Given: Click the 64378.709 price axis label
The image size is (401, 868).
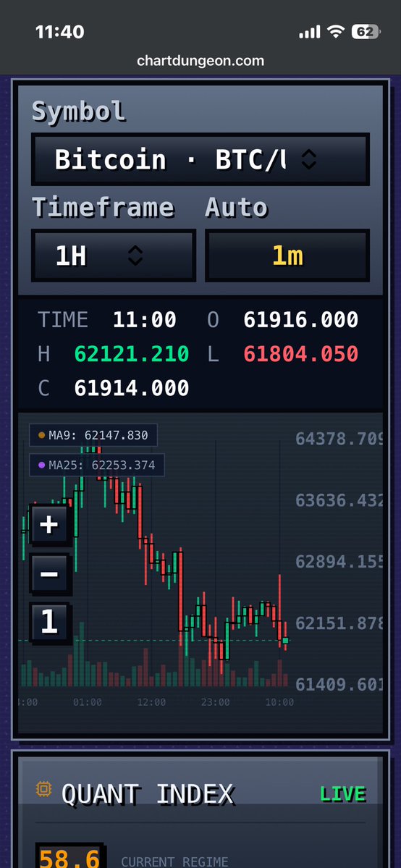Looking at the screenshot, I should pos(339,439).
